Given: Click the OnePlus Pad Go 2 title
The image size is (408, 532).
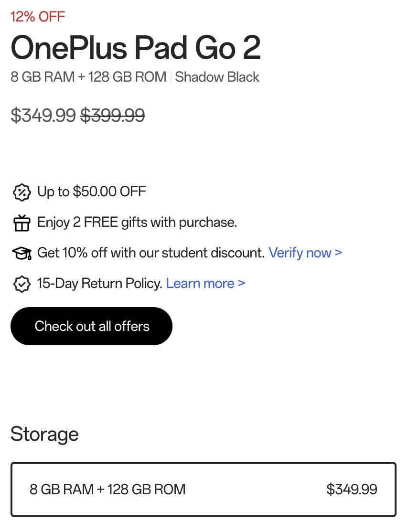Looking at the screenshot, I should [136, 48].
